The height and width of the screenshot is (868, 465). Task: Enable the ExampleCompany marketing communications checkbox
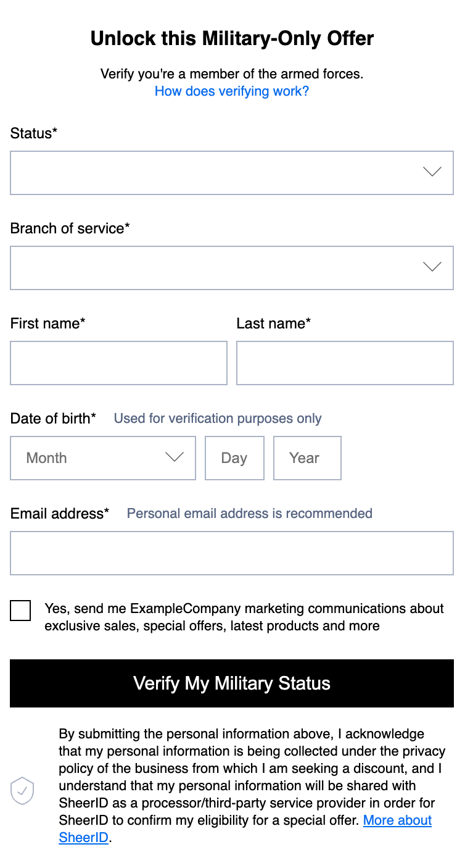click(20, 611)
